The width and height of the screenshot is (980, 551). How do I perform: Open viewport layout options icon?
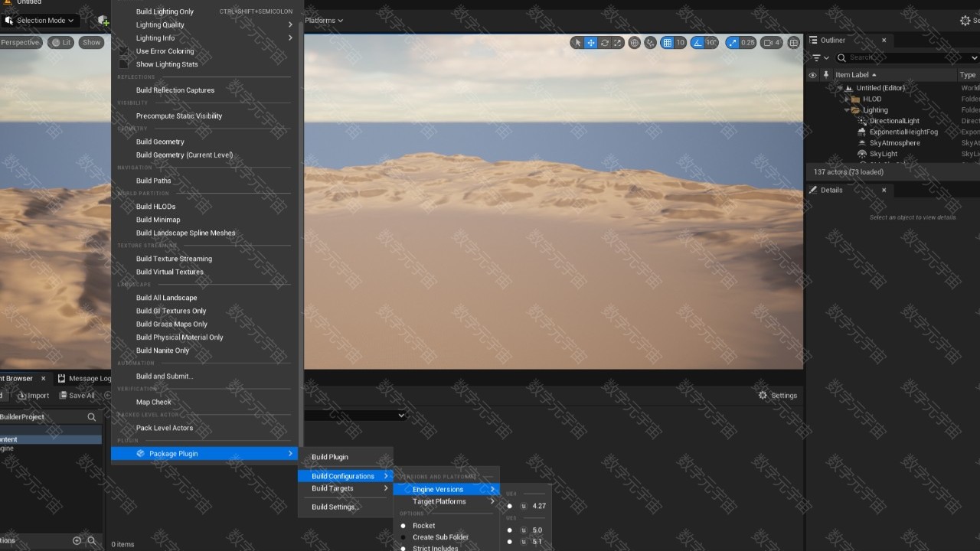tap(794, 43)
